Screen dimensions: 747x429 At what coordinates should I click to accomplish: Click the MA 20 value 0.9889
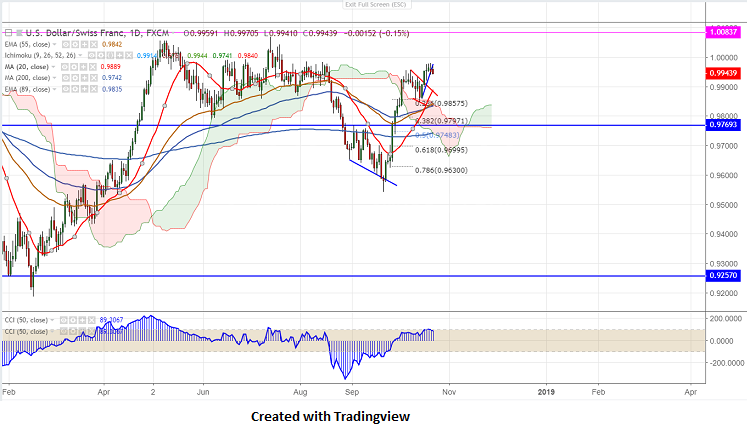pyautogui.click(x=111, y=67)
